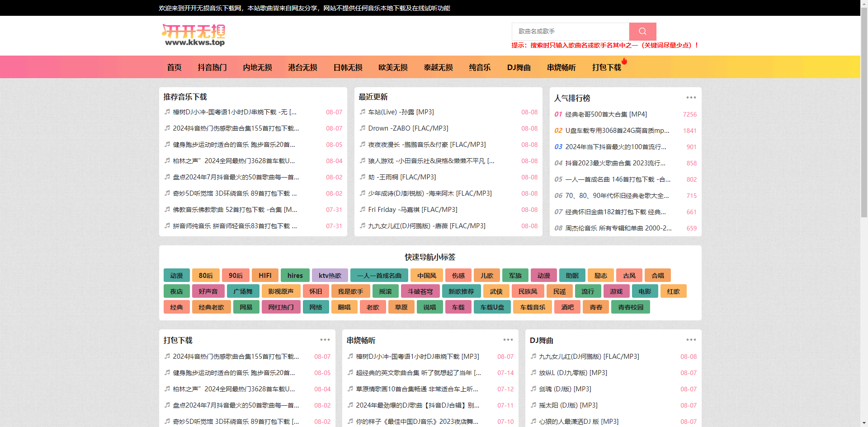The height and width of the screenshot is (427, 868).
Task: Select the 经典老歌 tag
Action: pos(211,307)
